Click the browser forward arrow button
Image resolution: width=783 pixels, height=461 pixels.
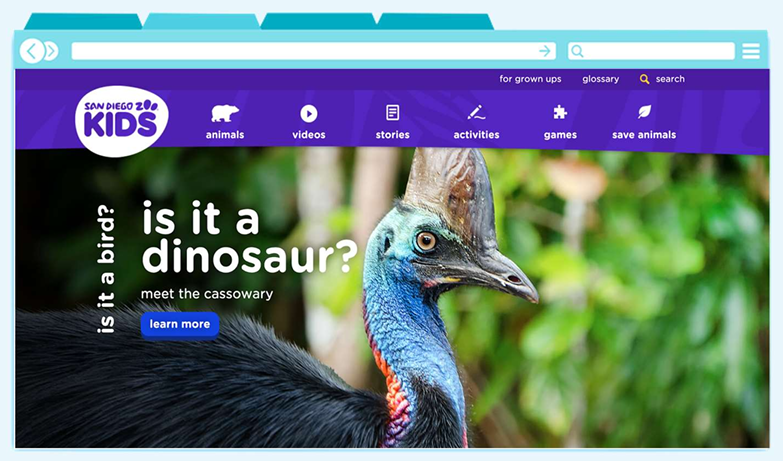[51, 51]
